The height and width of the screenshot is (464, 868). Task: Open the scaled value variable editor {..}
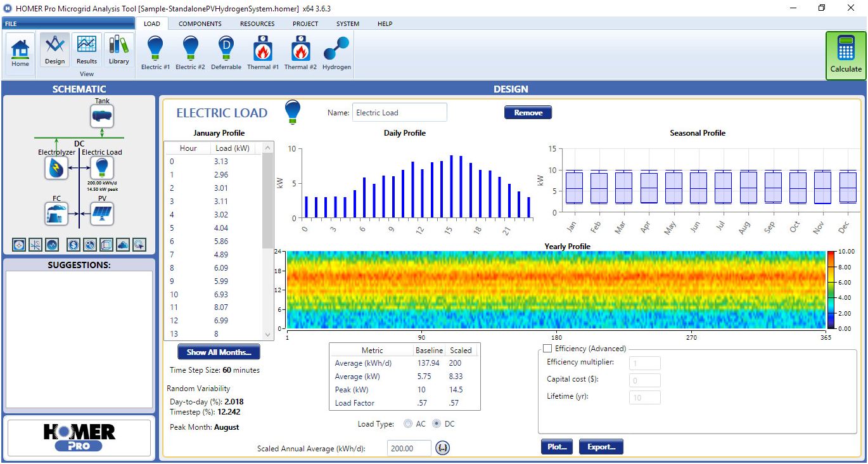(444, 448)
